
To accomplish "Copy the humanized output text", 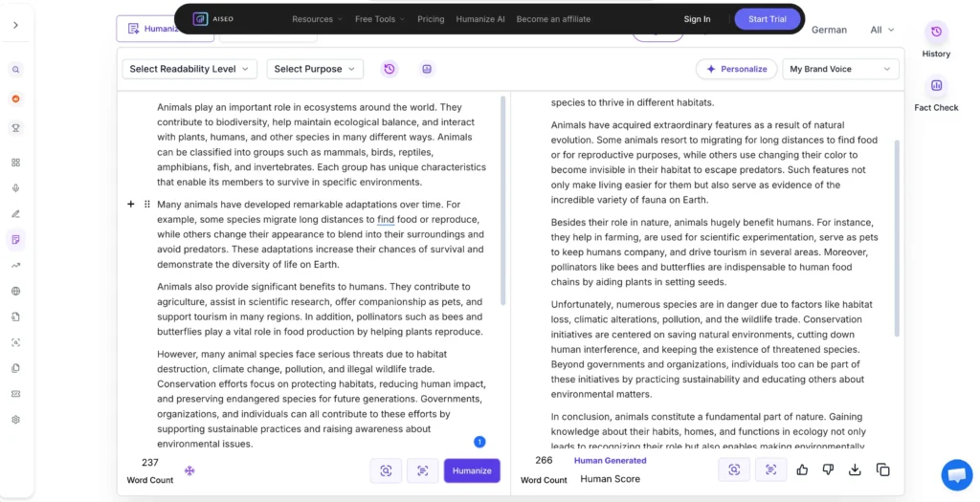I will pyautogui.click(x=882, y=469).
